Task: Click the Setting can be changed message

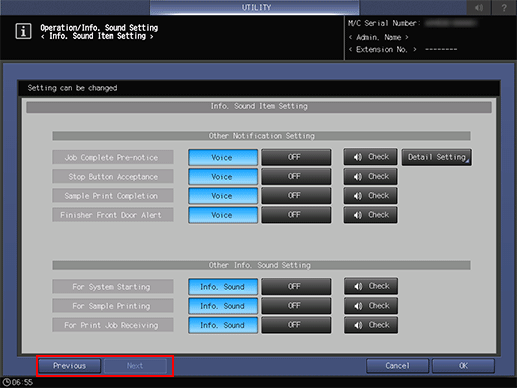Action: tap(72, 88)
